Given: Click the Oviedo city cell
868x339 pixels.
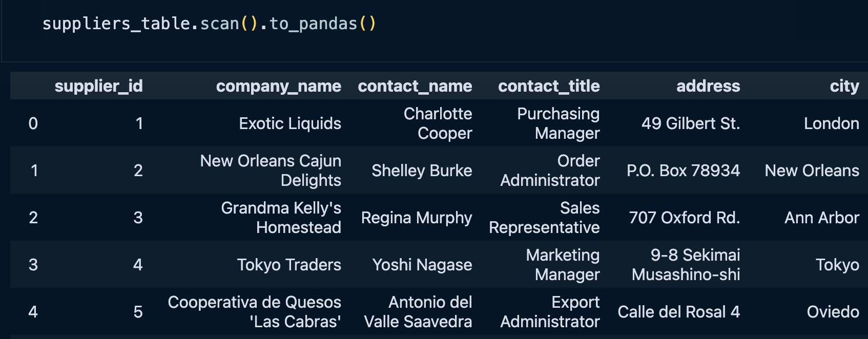Looking at the screenshot, I should coord(833,312).
